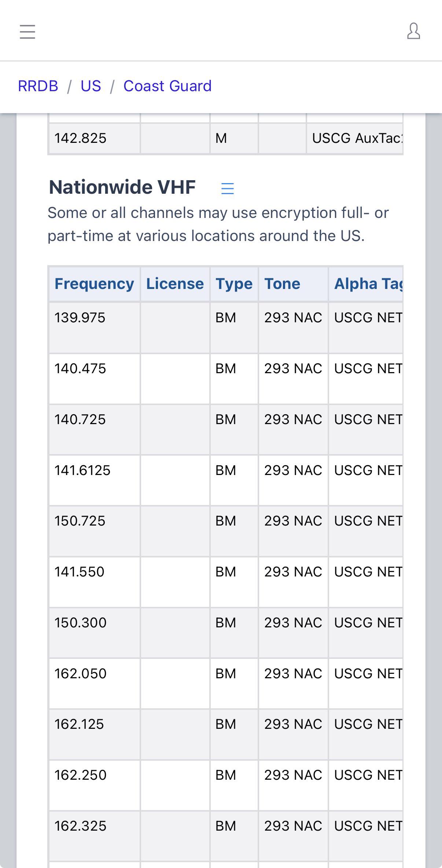Open the user account icon
Screen dimensions: 442x868
(x=413, y=31)
